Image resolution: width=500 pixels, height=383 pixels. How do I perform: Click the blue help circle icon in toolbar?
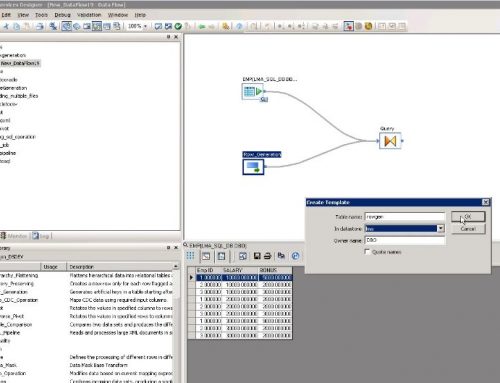point(239,26)
